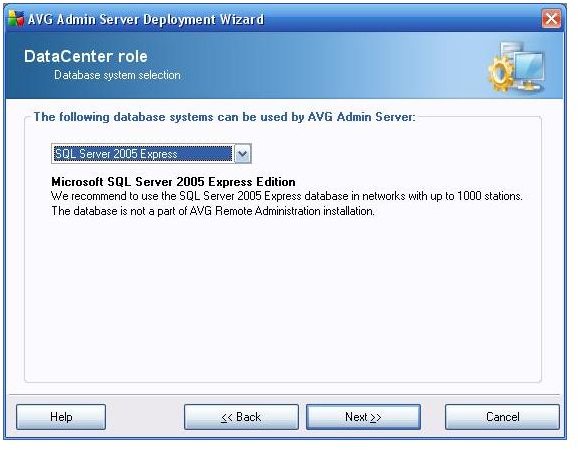
Task: Close the Deployment Wizard with red X
Action: [x=551, y=18]
